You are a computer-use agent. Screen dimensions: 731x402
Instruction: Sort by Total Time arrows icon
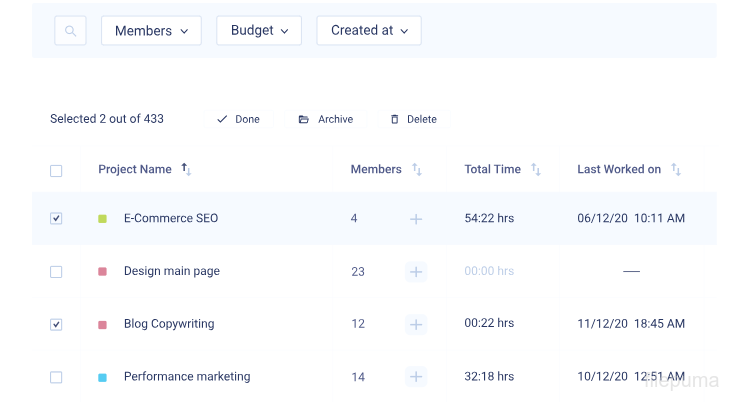[536, 170]
